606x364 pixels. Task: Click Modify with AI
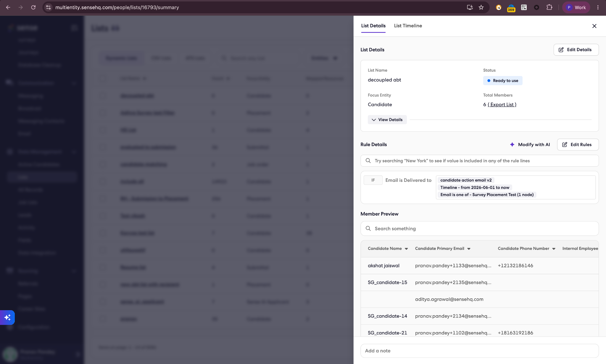[x=530, y=145]
